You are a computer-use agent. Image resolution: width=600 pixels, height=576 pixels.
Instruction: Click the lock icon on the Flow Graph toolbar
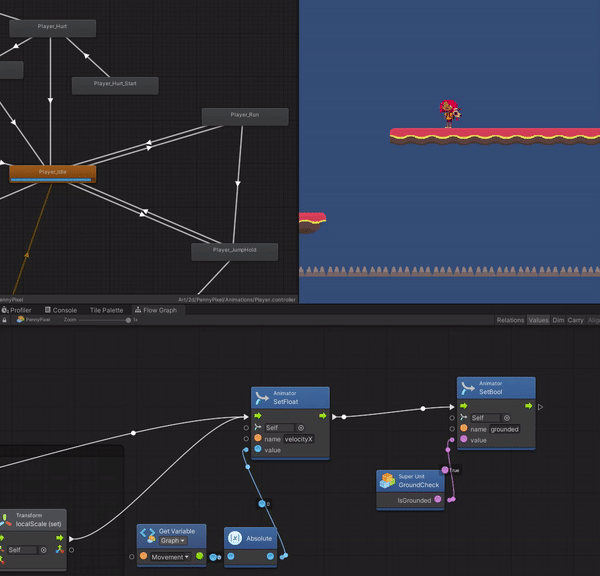(x=5, y=320)
